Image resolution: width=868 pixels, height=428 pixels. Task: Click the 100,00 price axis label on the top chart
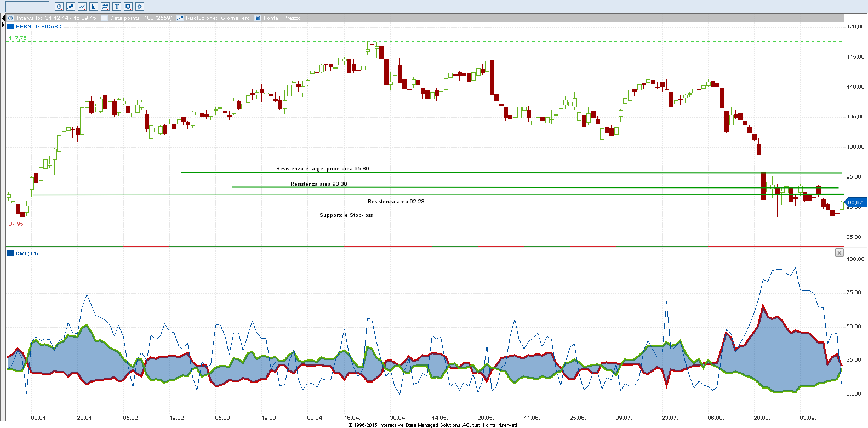[855, 146]
